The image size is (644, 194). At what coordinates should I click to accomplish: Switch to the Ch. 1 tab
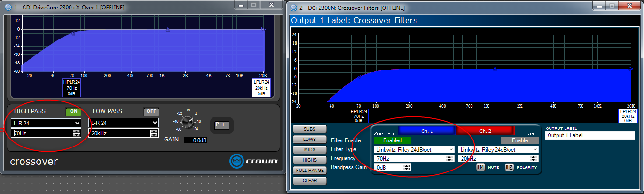(x=427, y=130)
